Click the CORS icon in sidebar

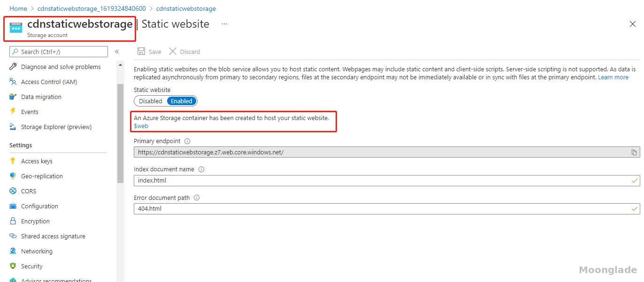(x=13, y=191)
